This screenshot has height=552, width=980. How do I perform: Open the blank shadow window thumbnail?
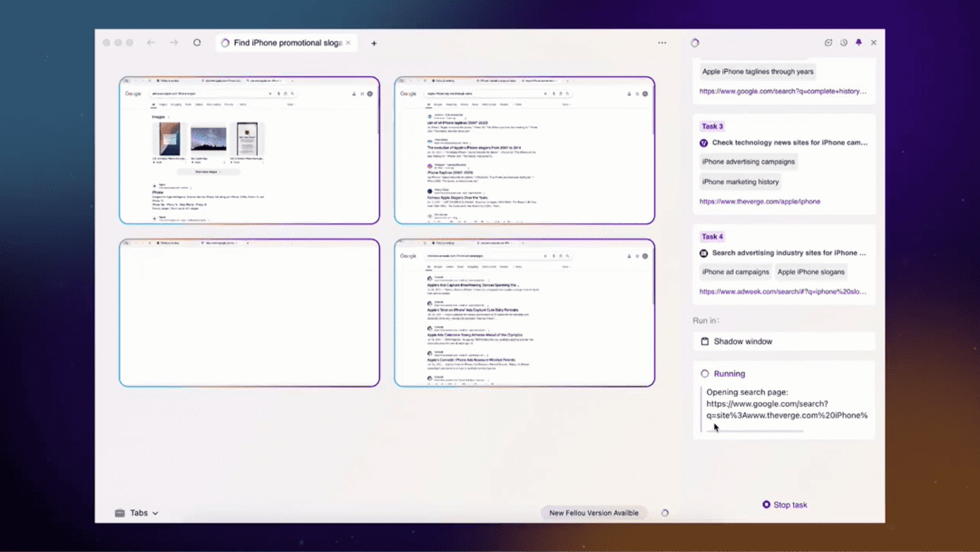tap(250, 312)
